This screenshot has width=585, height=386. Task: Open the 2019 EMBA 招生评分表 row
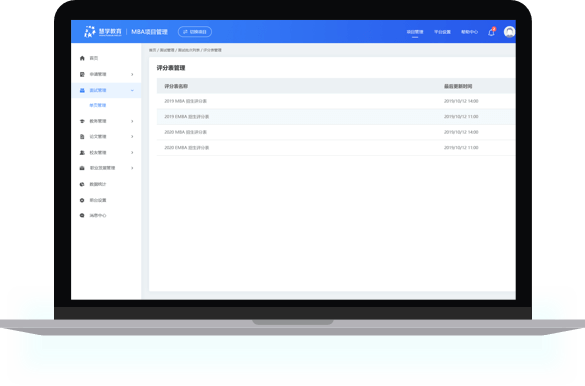[336, 117]
